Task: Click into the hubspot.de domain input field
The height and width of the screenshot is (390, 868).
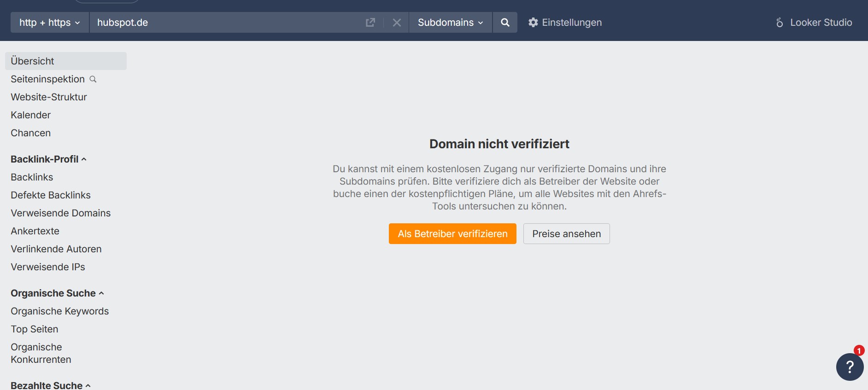Action: (226, 23)
